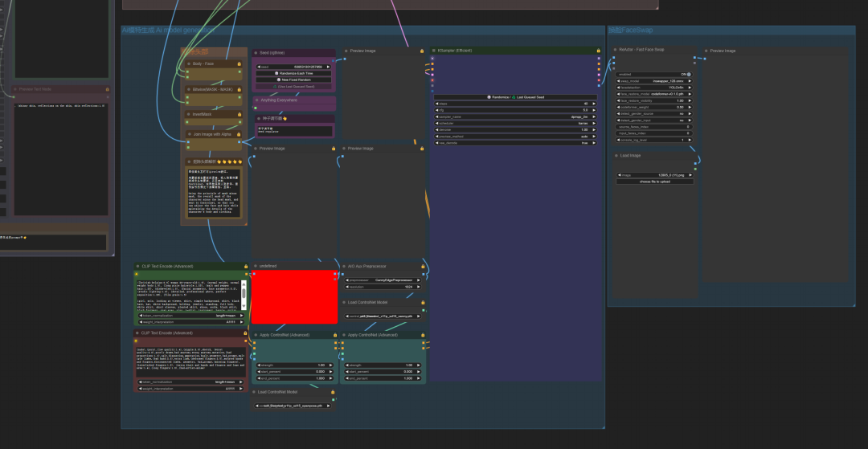
Task: Click the KSampler (Efficient) title menu icon
Action: tap(433, 51)
